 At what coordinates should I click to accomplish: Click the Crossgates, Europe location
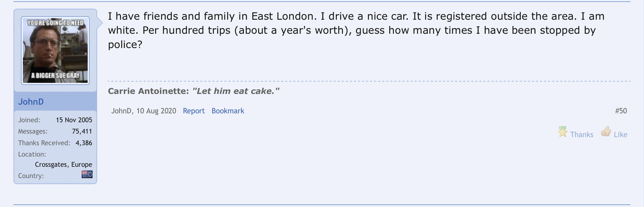[x=64, y=164]
